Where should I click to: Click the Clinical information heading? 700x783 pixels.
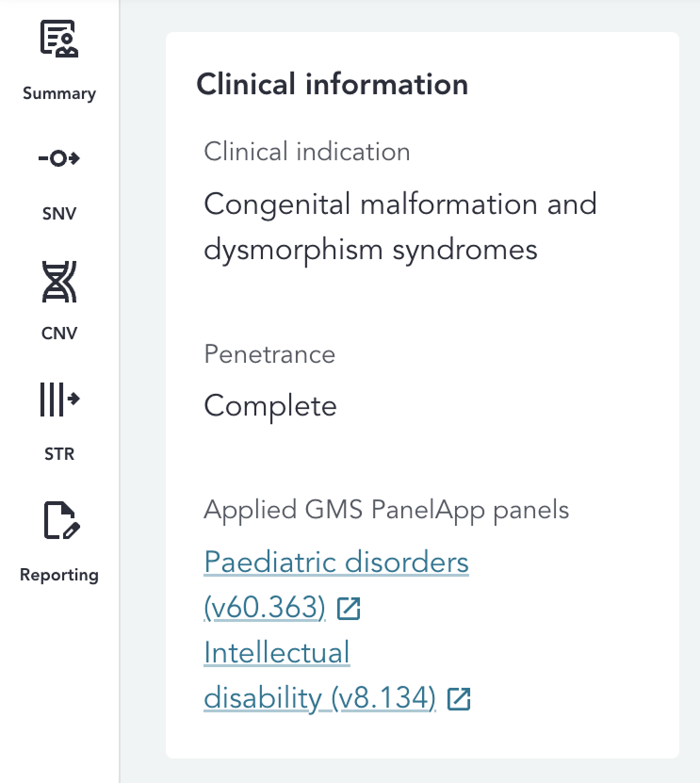tap(332, 84)
